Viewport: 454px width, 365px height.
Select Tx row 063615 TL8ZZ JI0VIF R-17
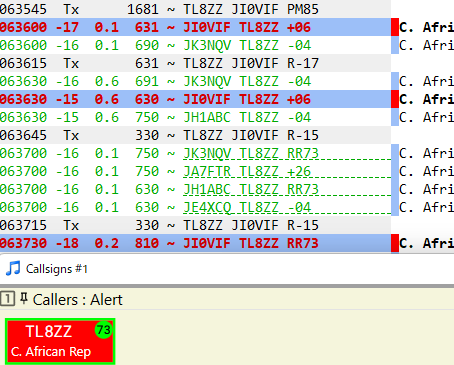pos(195,63)
